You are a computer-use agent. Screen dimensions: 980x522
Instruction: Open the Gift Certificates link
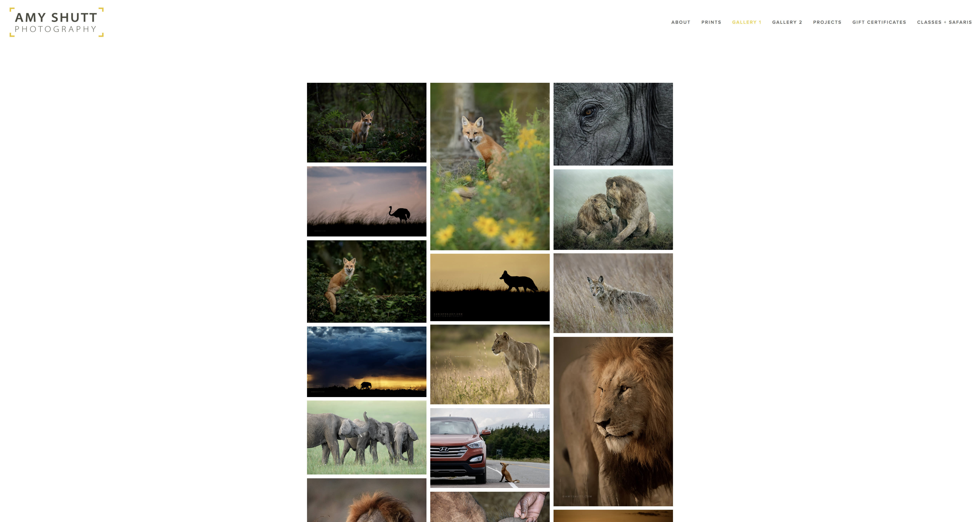click(879, 22)
